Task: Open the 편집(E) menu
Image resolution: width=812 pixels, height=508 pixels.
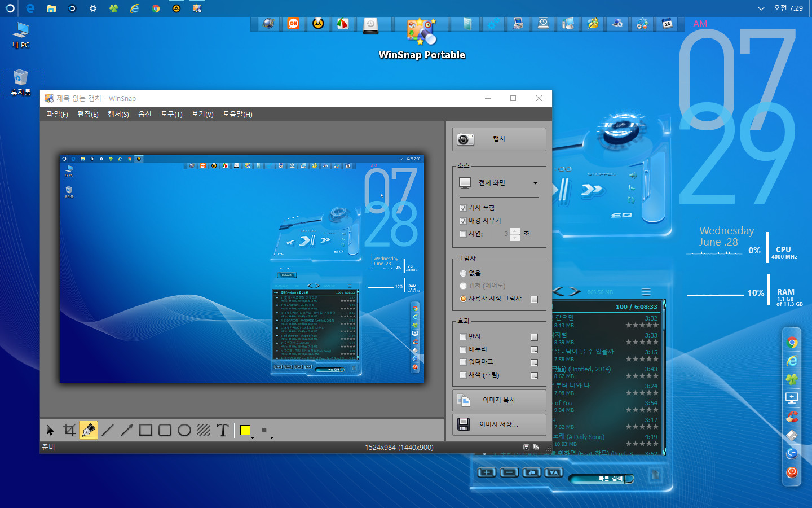Action: click(x=88, y=114)
